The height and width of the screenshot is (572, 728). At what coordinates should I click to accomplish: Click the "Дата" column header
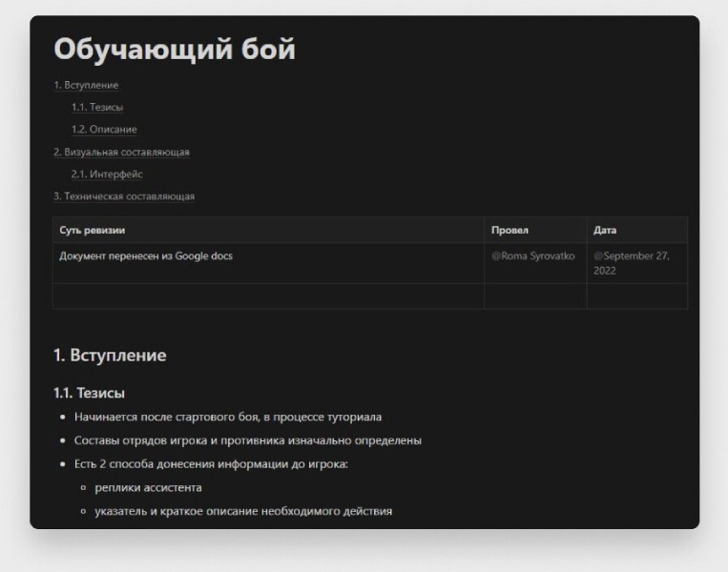(605, 230)
